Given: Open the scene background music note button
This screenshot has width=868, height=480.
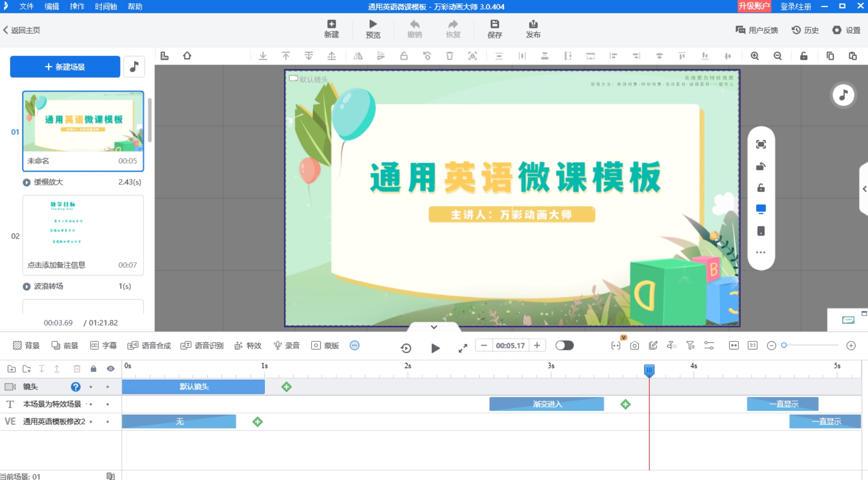Looking at the screenshot, I should [x=134, y=66].
